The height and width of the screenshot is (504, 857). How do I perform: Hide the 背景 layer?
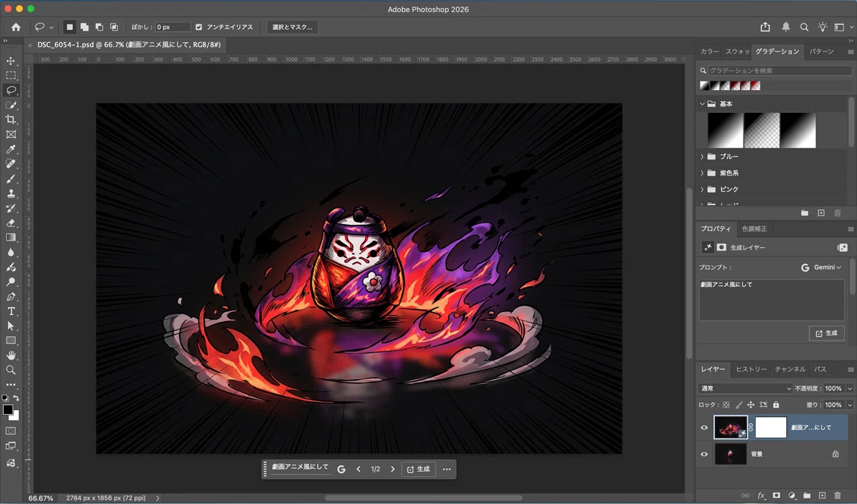point(704,454)
